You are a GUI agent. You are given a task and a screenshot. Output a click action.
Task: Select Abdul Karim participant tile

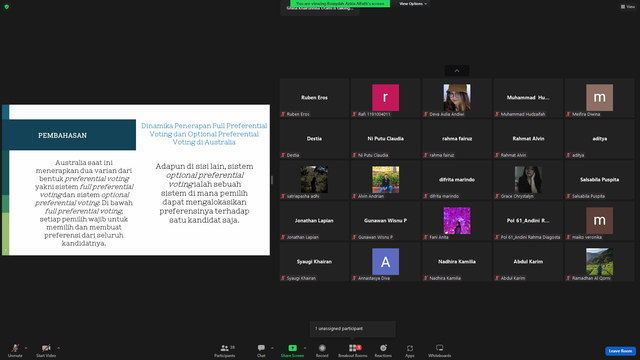tap(528, 262)
